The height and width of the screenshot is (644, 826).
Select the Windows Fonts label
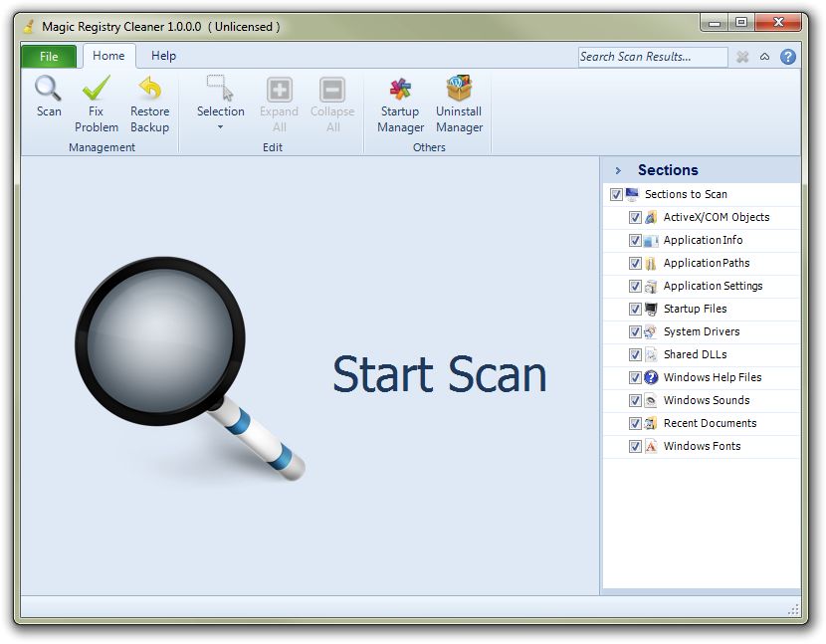pos(702,446)
